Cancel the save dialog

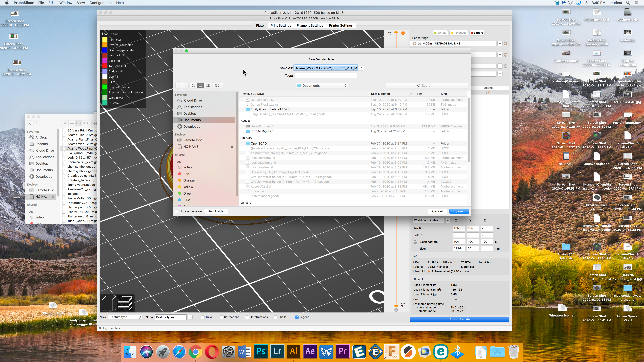coord(437,211)
